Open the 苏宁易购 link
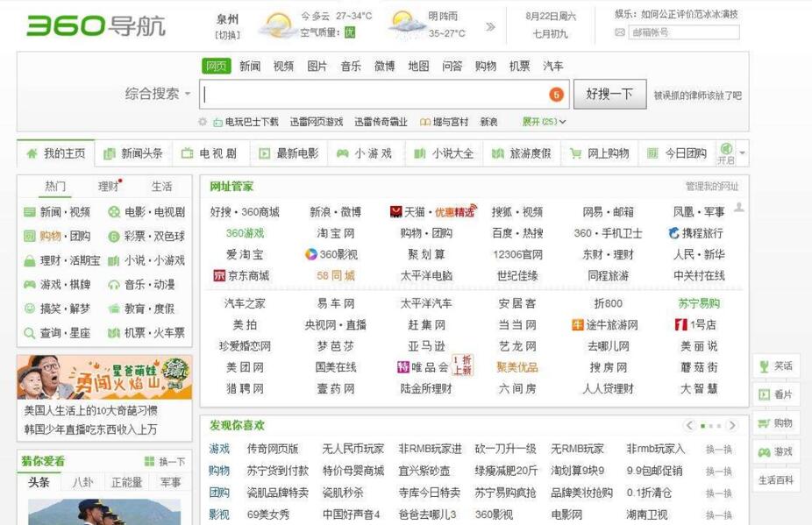 [699, 303]
